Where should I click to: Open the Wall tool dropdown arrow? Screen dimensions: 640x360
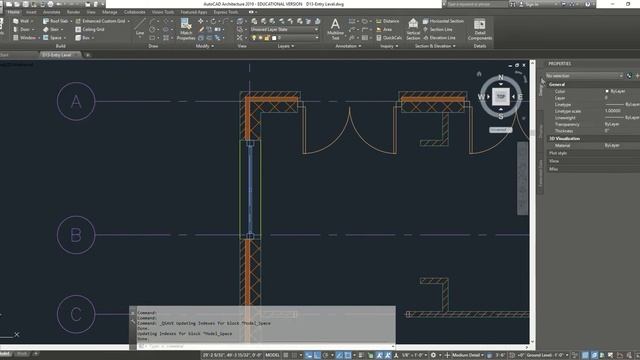32,21
